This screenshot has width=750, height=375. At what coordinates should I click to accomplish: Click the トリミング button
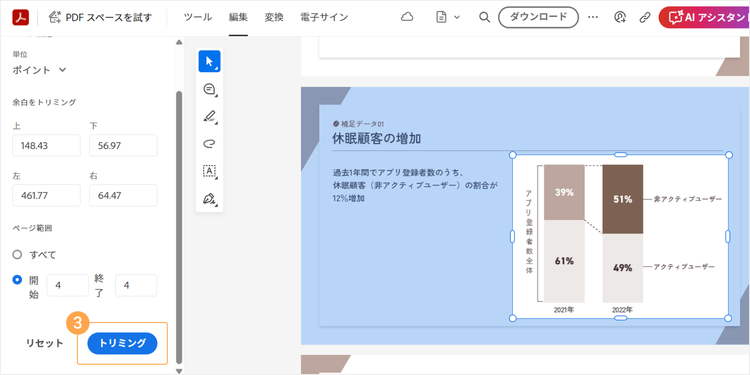(122, 343)
